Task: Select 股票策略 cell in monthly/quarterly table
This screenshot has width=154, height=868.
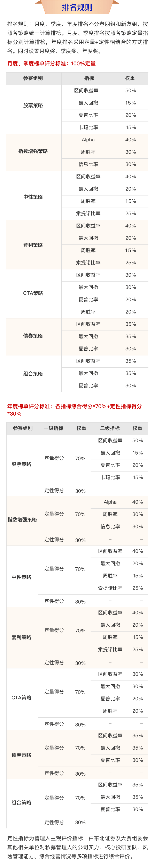Action: click(33, 106)
